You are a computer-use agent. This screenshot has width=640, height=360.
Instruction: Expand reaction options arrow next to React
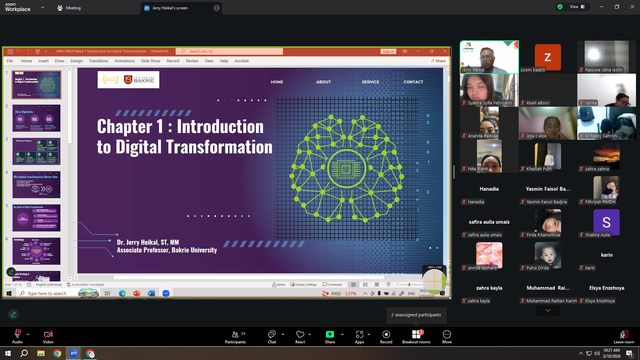coord(310,334)
